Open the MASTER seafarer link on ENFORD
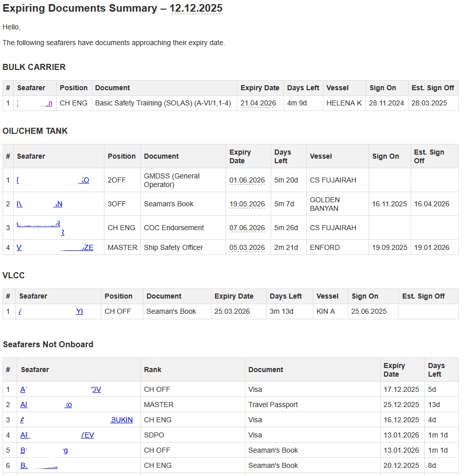The width and height of the screenshot is (474, 476). (55, 248)
